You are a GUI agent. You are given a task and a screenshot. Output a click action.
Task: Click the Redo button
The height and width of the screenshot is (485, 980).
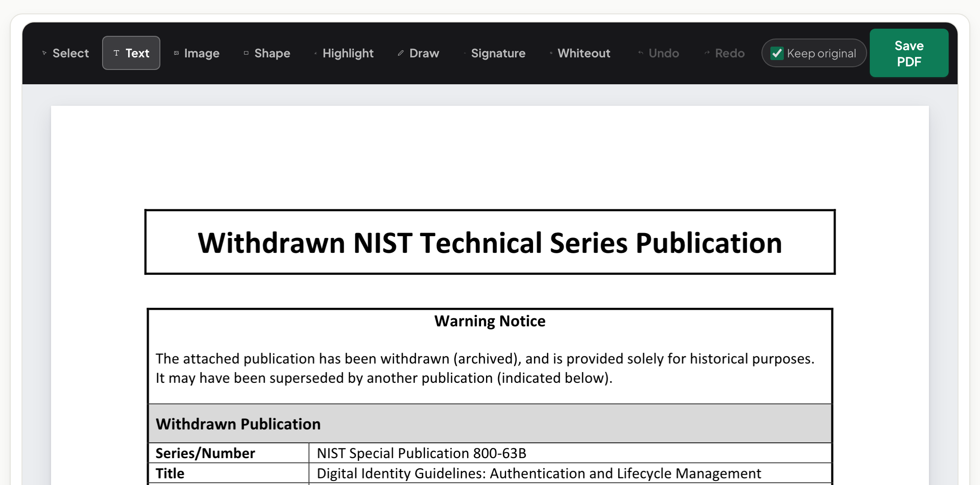click(x=724, y=53)
